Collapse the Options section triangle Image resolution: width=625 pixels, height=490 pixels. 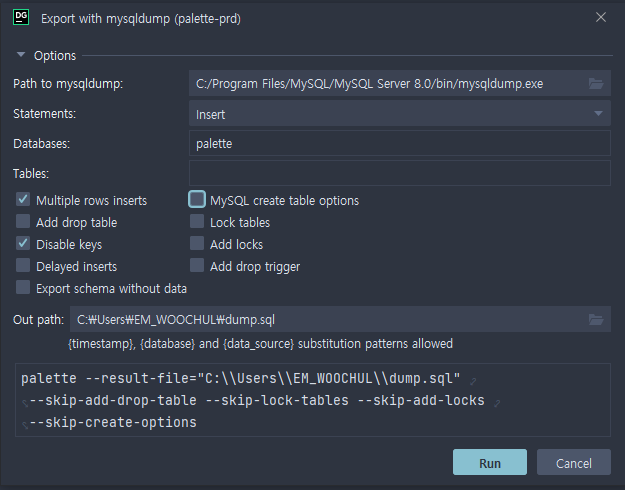(21, 55)
